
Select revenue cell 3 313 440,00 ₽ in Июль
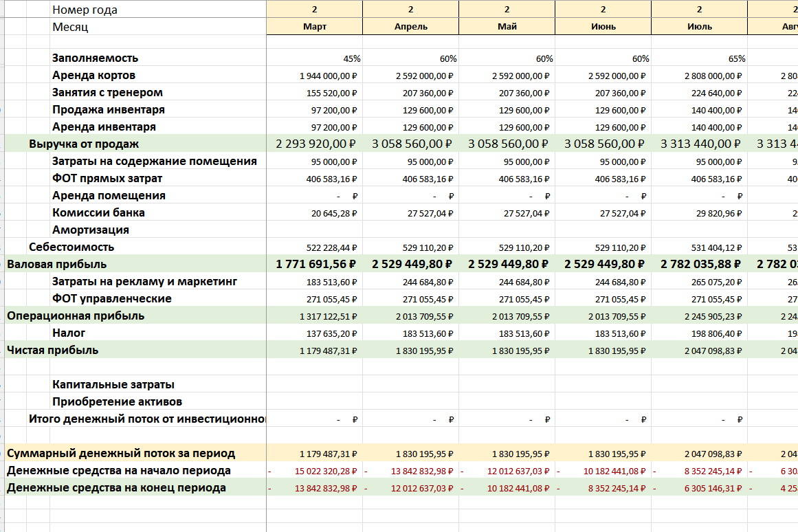(x=699, y=144)
